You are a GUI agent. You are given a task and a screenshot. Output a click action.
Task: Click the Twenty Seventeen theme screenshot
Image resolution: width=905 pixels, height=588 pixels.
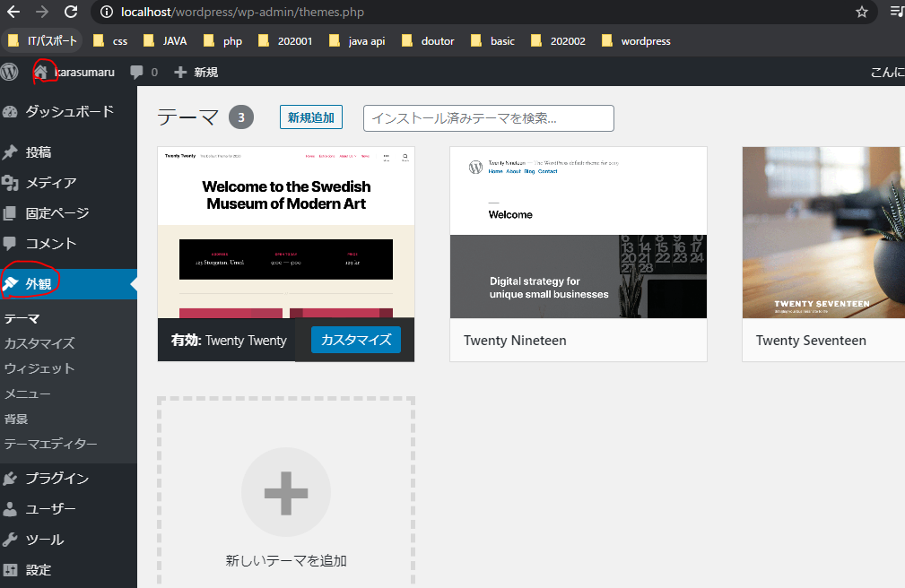click(823, 232)
